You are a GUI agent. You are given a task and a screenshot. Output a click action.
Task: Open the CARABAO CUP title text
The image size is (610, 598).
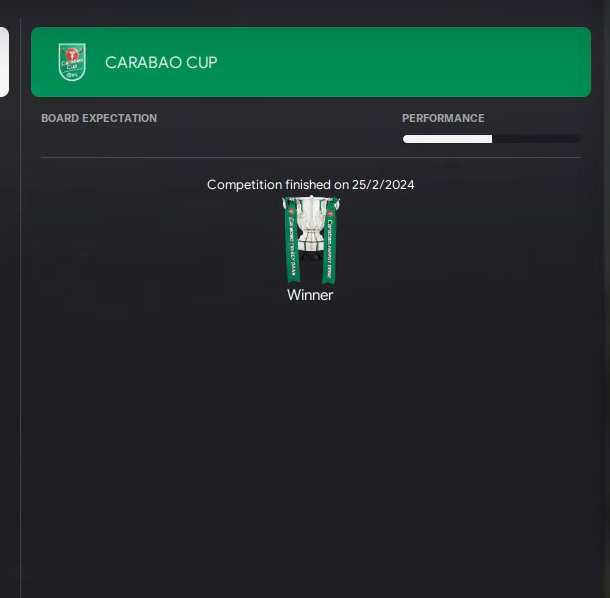(161, 62)
